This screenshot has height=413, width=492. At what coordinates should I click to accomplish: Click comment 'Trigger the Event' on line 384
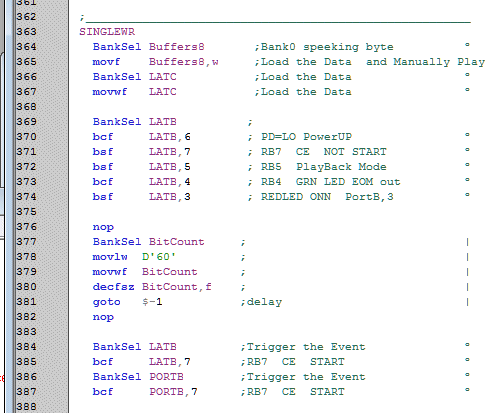[306, 347]
